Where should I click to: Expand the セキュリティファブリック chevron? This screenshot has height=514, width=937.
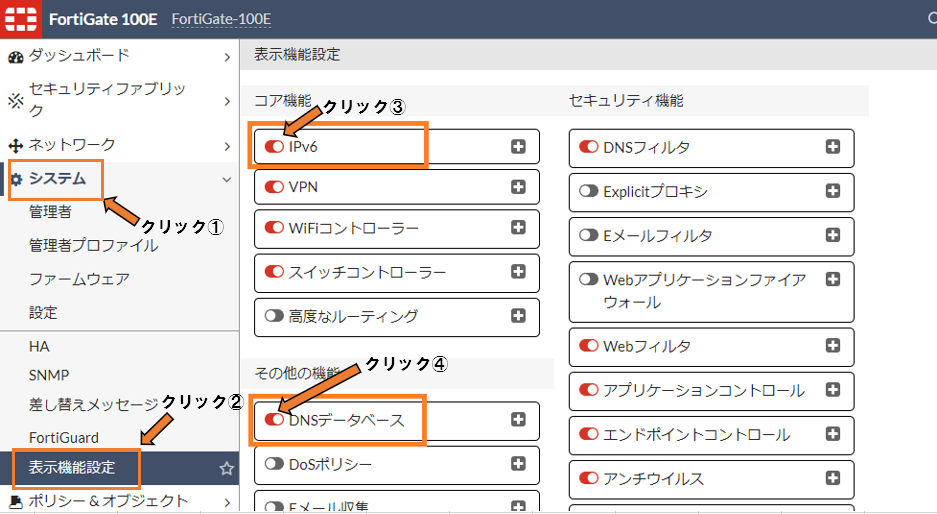pos(227,101)
